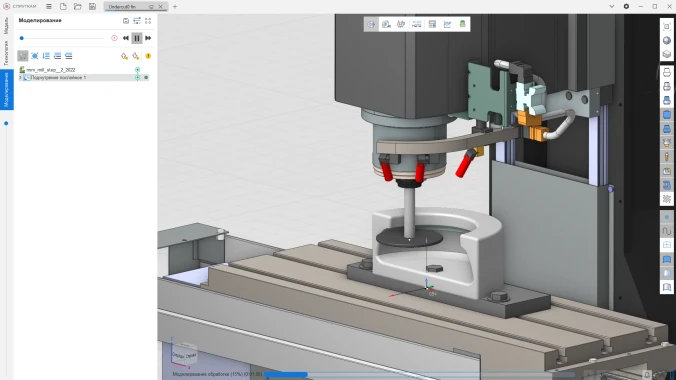This screenshot has width=676, height=380.
Task: Click the bottom icon of right toolbar
Action: (x=667, y=287)
